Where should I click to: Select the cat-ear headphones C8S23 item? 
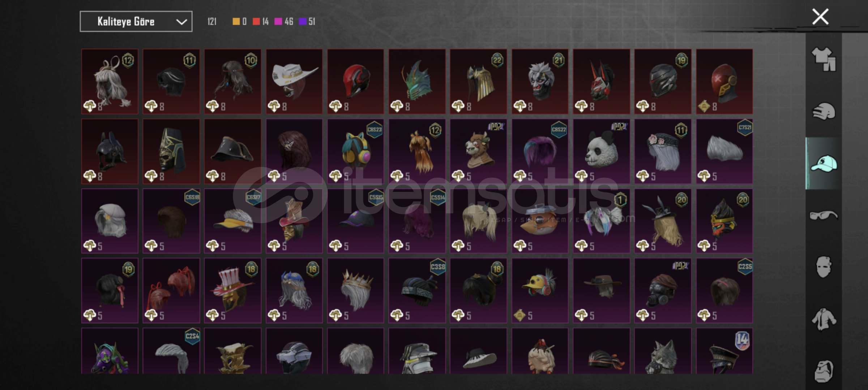click(x=356, y=152)
